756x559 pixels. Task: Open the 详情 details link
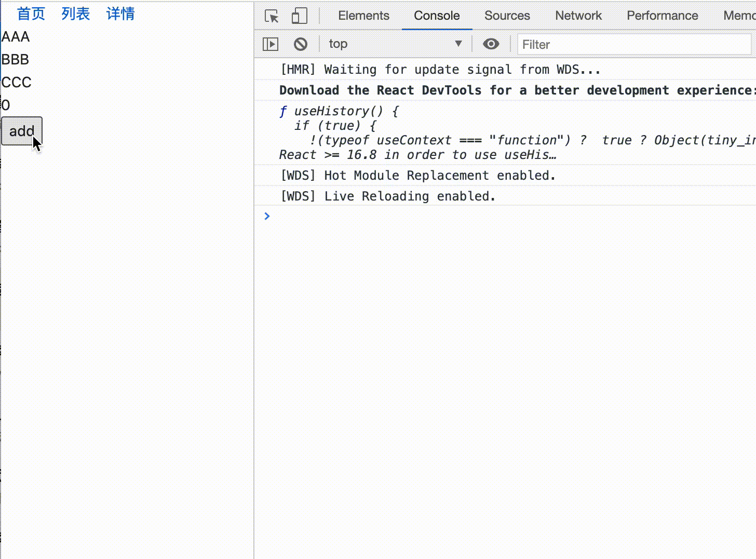pos(120,14)
